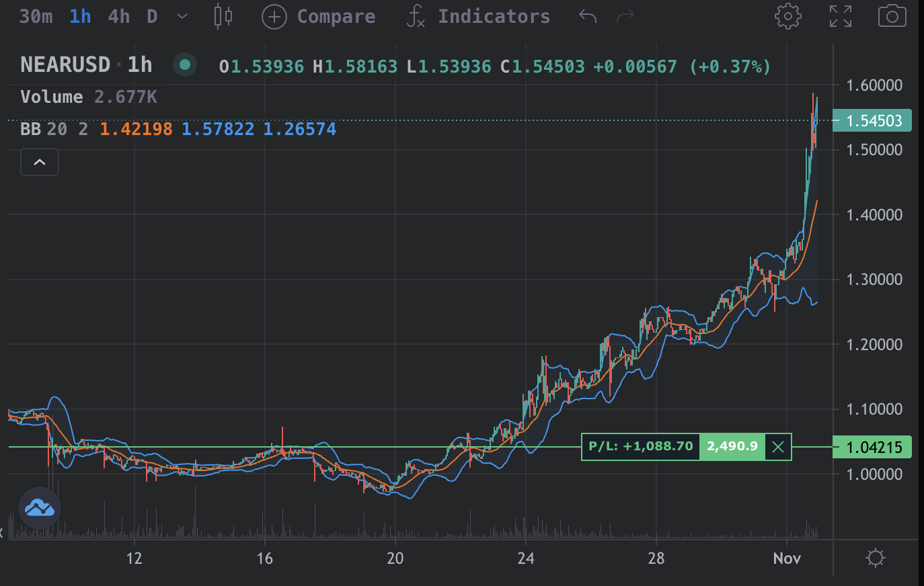Select the 4h timeframe
This screenshot has width=924, height=586.
119,16
